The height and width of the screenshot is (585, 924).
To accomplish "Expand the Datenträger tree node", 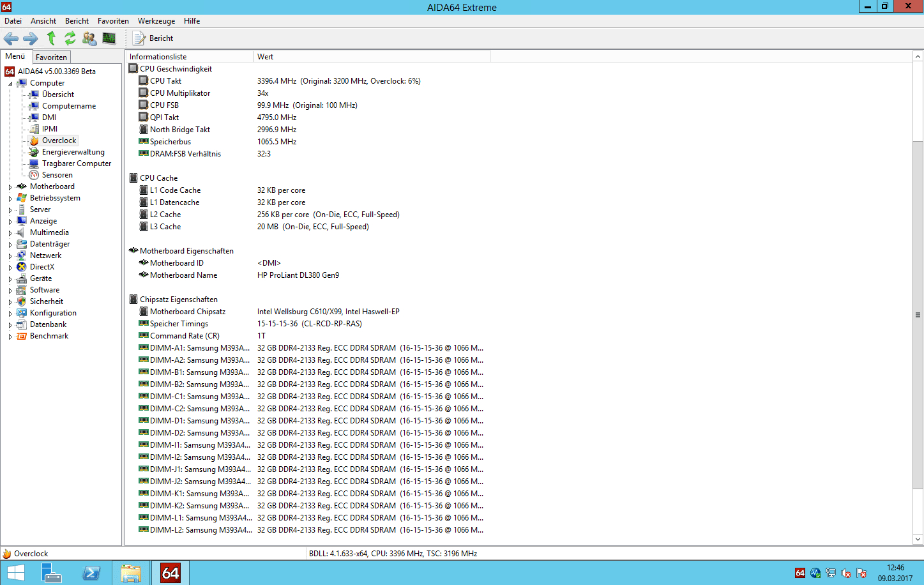I will pyautogui.click(x=10, y=245).
